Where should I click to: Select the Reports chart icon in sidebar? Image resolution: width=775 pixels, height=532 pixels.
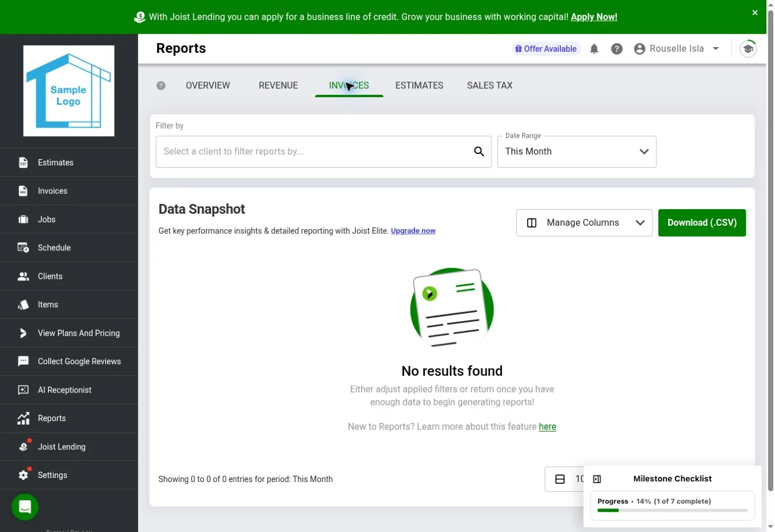pos(23,418)
